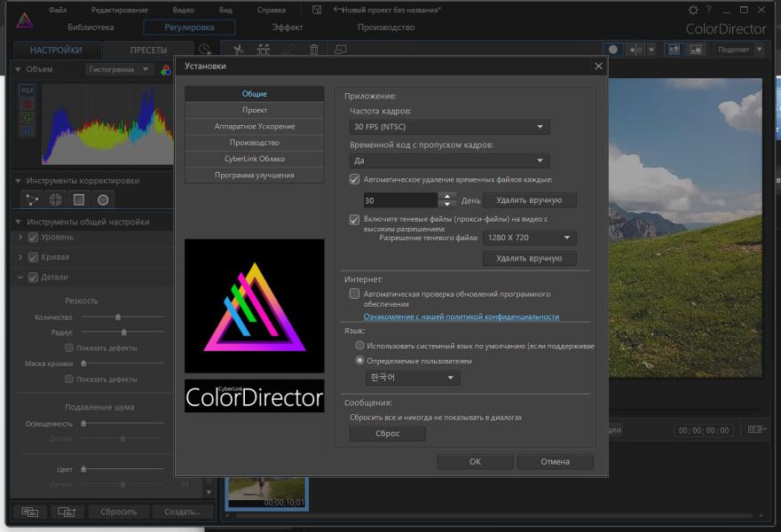The width and height of the screenshot is (781, 532).
Task: Expand the Уровень row chevron
Action: (20, 238)
